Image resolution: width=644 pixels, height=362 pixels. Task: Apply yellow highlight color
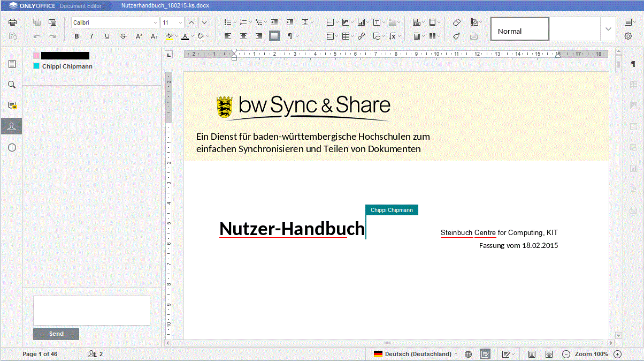click(169, 36)
